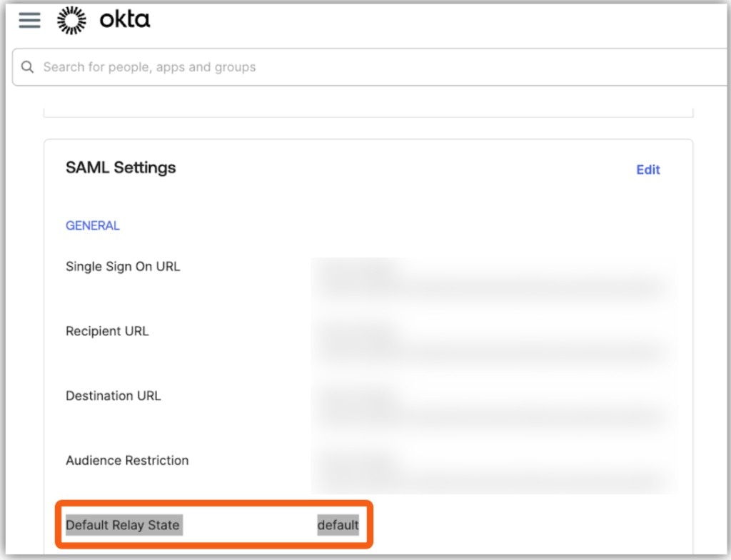The height and width of the screenshot is (560, 731).
Task: Click the GENERAL section heading link
Action: (x=92, y=225)
